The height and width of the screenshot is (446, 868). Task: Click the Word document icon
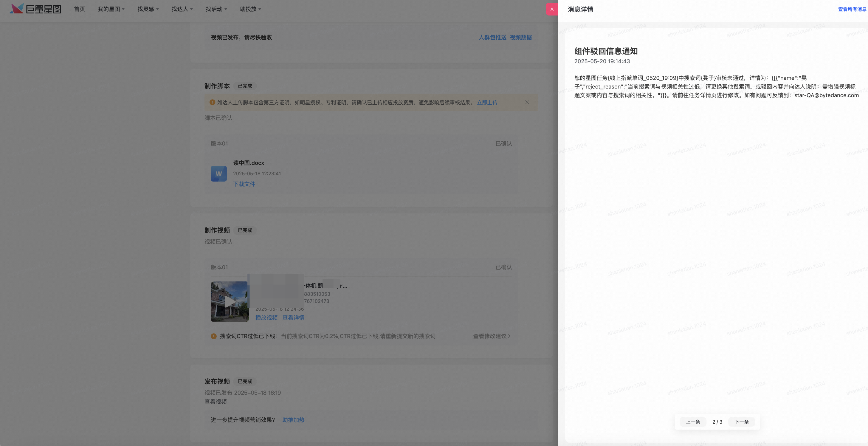point(219,174)
